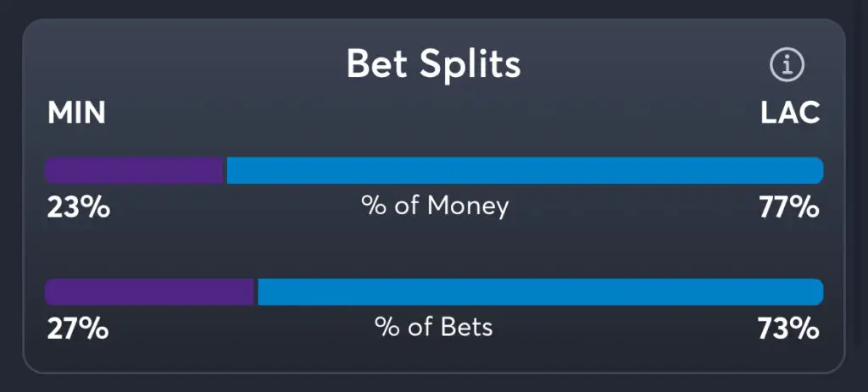Image resolution: width=868 pixels, height=392 pixels.
Task: Click the Bet Splits heading
Action: click(x=433, y=64)
